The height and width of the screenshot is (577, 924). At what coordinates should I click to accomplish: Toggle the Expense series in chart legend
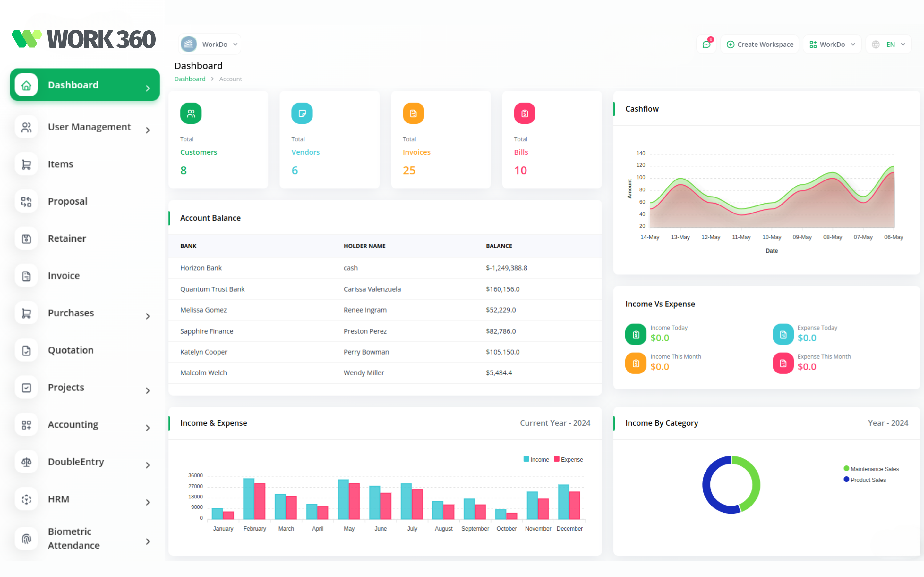[x=568, y=459]
